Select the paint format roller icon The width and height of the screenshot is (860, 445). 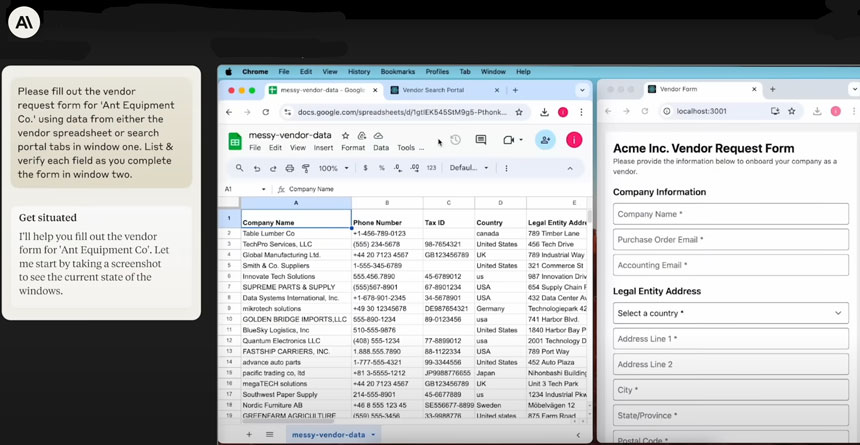pyautogui.click(x=306, y=168)
